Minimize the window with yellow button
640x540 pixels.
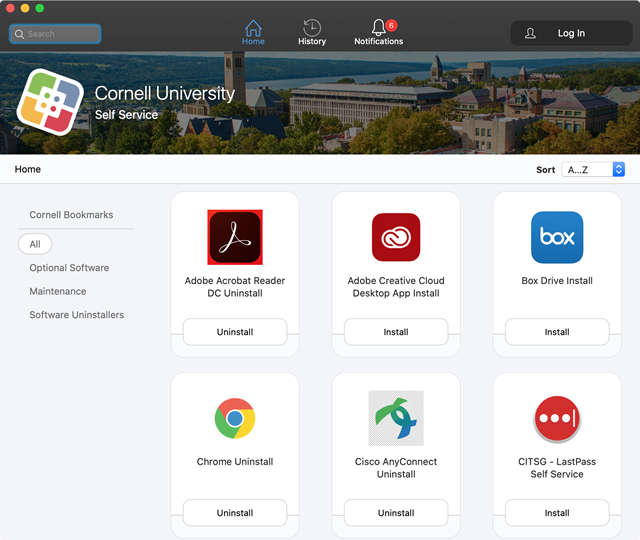click(25, 8)
